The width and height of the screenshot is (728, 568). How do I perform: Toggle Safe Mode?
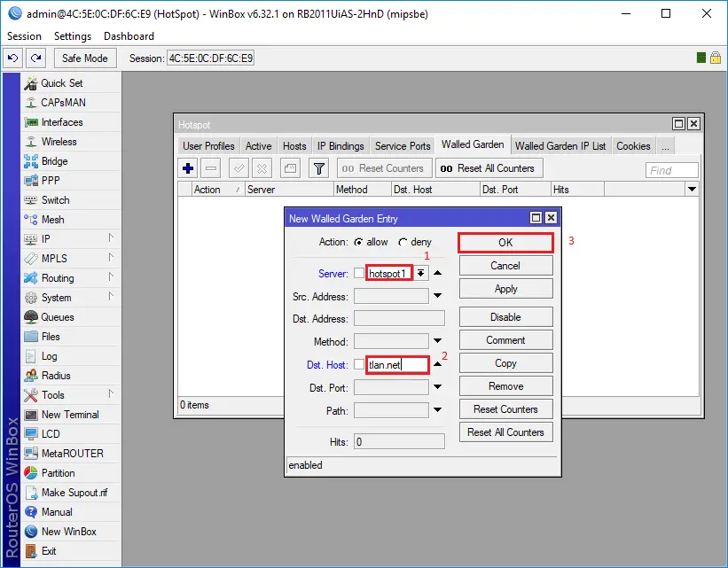(85, 58)
